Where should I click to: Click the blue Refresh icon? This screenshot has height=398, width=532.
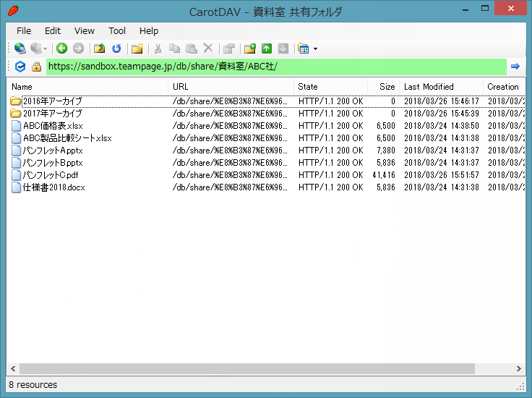coord(116,48)
